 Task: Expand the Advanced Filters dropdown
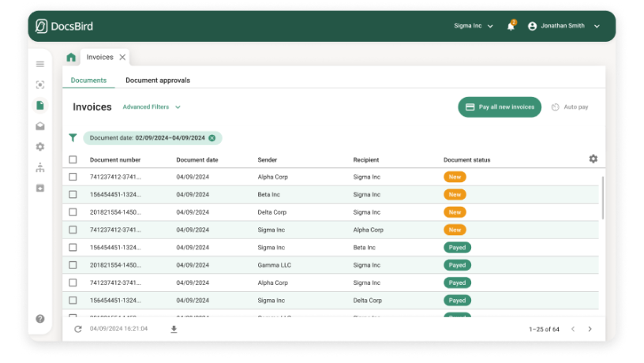click(x=152, y=107)
